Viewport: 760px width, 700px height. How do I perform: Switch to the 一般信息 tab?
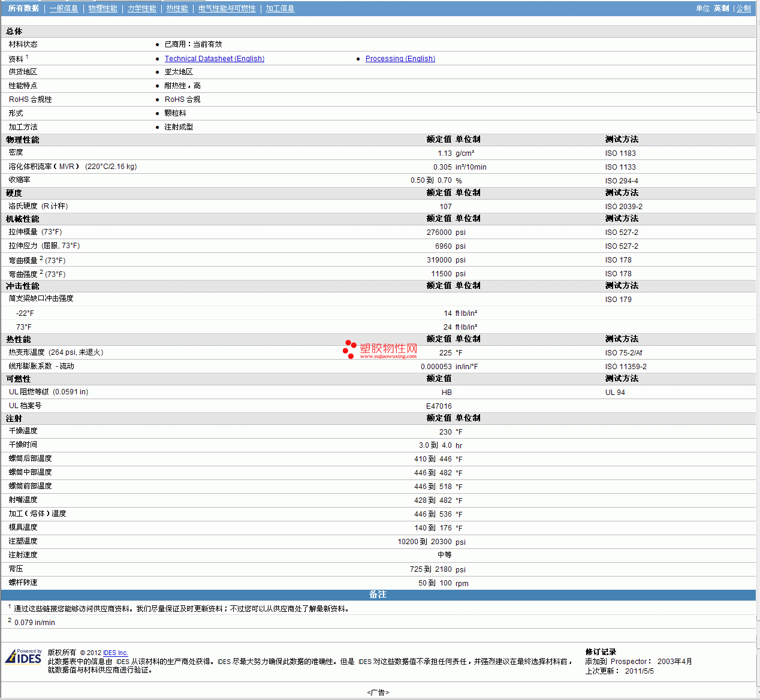pos(64,8)
